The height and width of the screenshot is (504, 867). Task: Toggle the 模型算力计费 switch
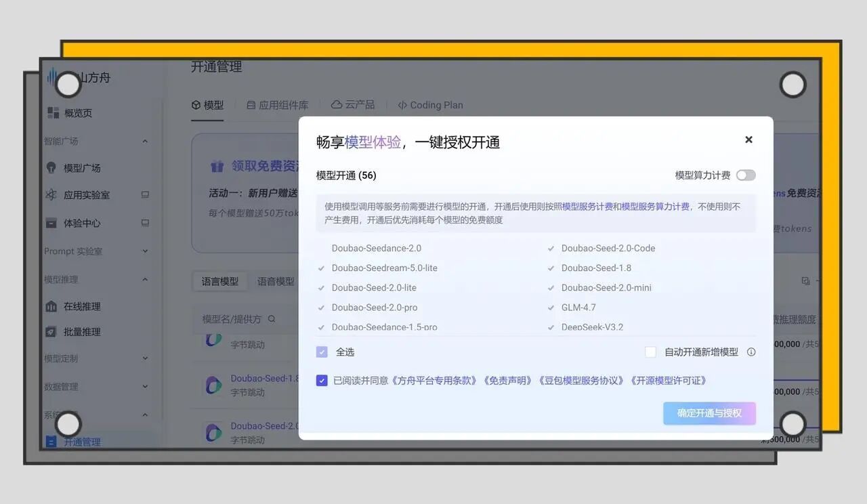point(746,175)
